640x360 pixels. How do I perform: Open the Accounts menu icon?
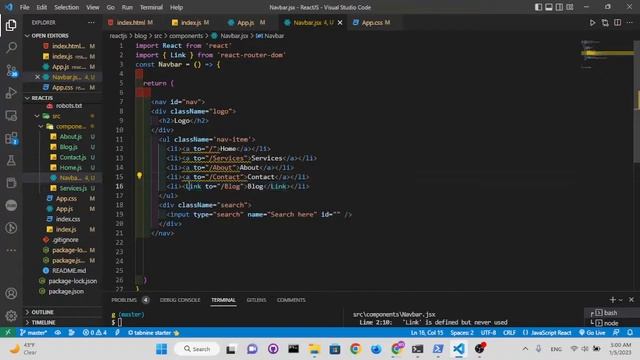11,293
